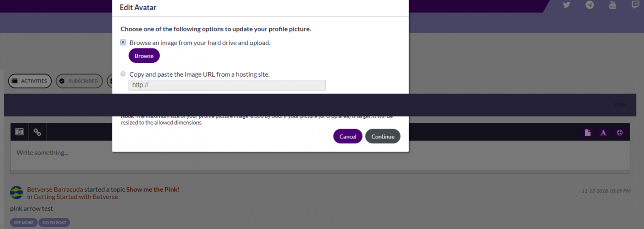Screen dimensions: 644x229
Task: Open 'Getting Started with Betverse' forum link
Action: pyautogui.click(x=76, y=197)
